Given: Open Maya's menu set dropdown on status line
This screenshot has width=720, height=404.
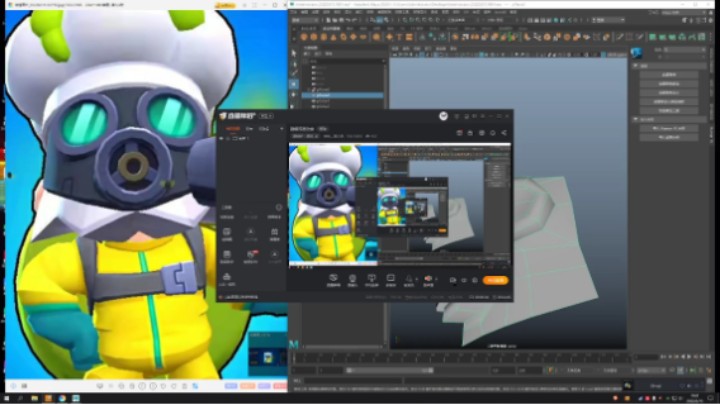Looking at the screenshot, I should (x=305, y=20).
